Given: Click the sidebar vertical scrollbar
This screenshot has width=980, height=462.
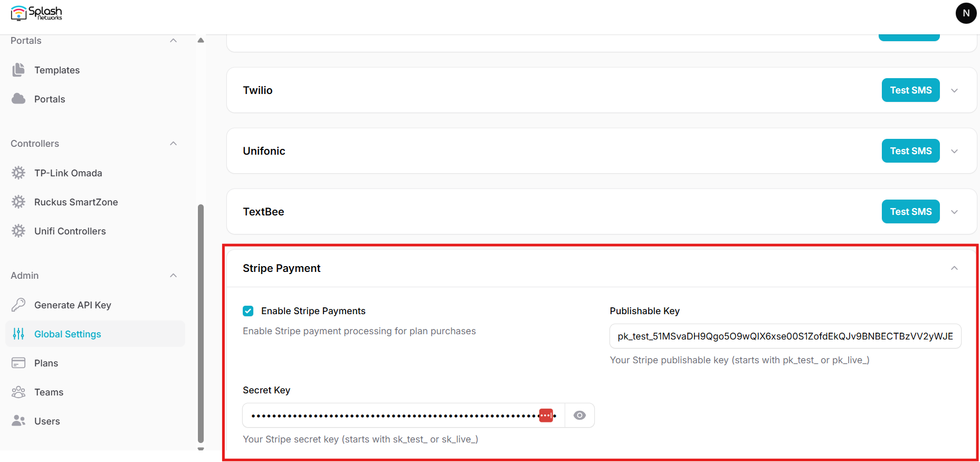Looking at the screenshot, I should (201, 322).
